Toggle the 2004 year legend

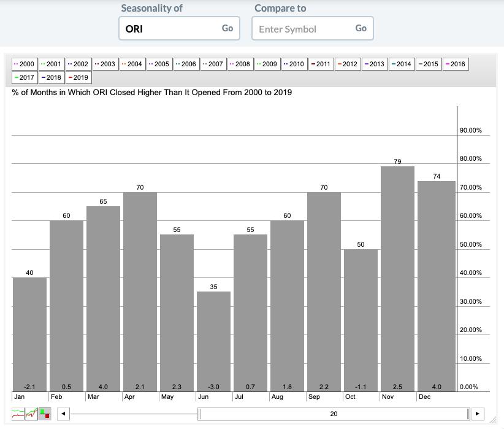[x=133, y=64]
